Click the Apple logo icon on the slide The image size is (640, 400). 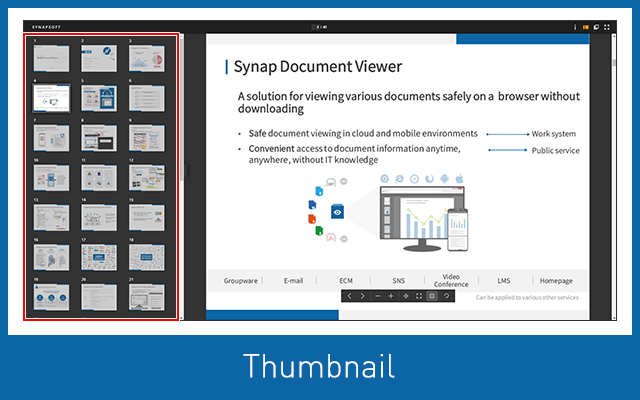459,179
